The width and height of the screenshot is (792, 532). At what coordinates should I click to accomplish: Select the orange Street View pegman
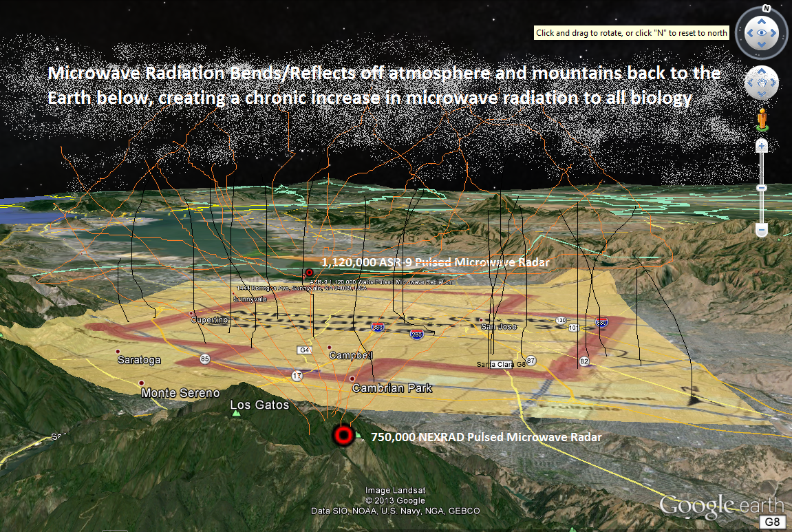click(762, 119)
